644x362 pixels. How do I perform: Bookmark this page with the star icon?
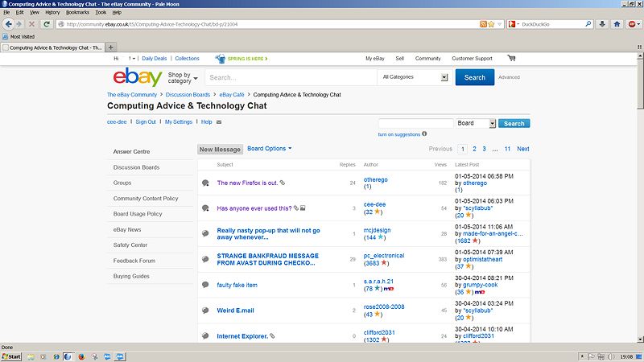(x=491, y=24)
